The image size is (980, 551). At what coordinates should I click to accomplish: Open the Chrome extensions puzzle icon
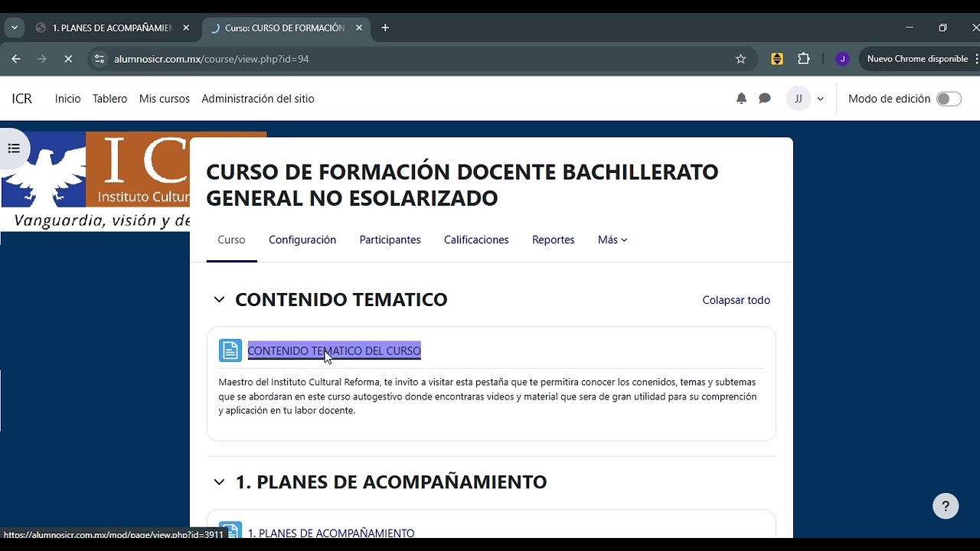[803, 59]
